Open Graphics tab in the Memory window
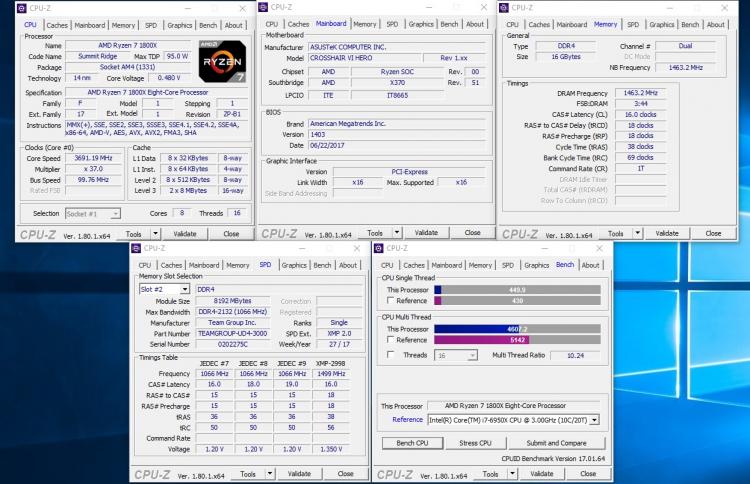750x484 pixels. 662,24
